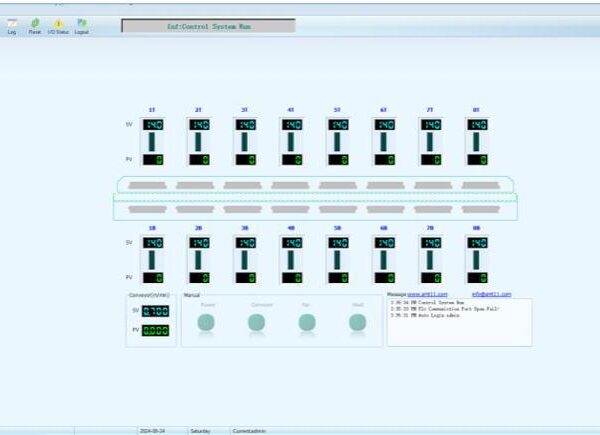This screenshot has height=435, width=600.
Task: Select the SV value of zone 1B
Action: (x=153, y=243)
